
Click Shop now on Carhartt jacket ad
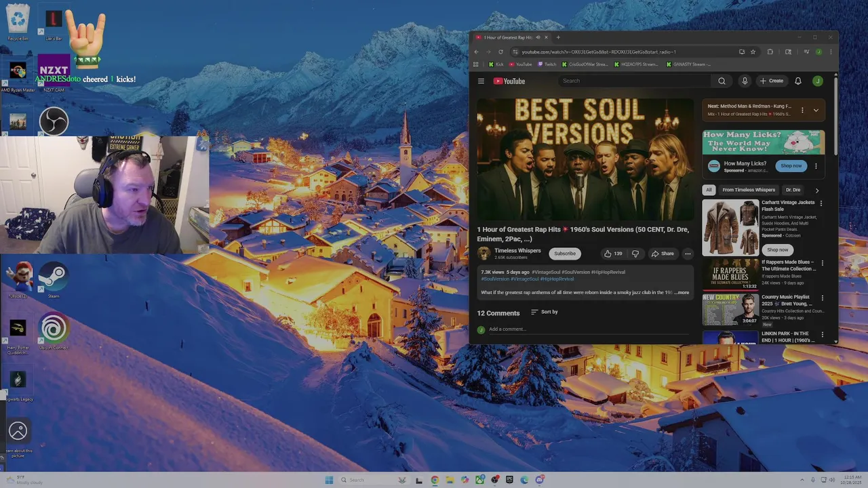click(777, 249)
